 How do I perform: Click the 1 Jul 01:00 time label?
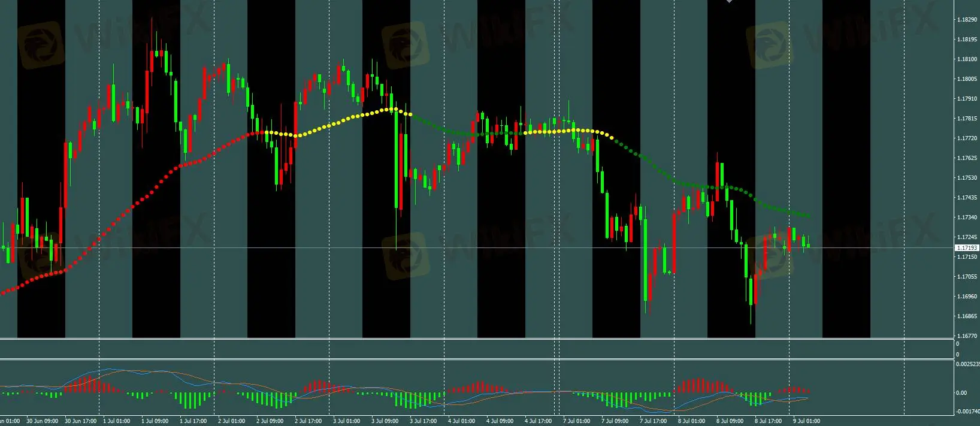click(117, 421)
